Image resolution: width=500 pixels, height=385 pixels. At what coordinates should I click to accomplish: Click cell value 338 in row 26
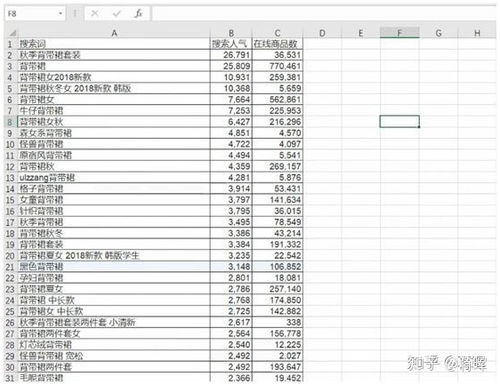277,322
